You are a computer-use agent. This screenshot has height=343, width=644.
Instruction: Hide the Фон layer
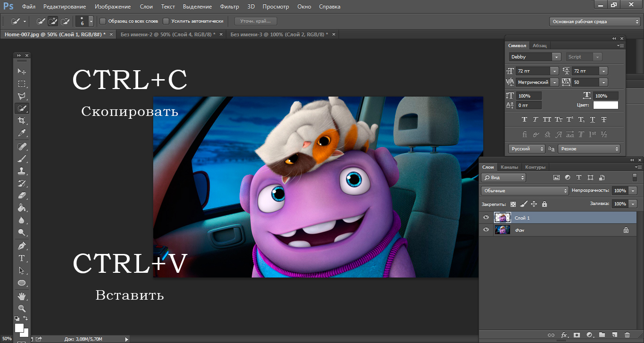coord(486,230)
